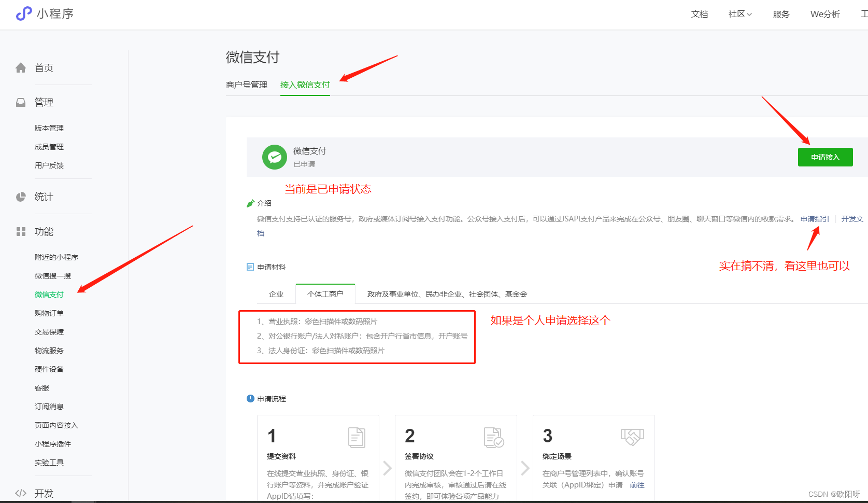Viewport: 868px width, 503px height.
Task: Click the 申请材料 list icon
Action: (250, 267)
